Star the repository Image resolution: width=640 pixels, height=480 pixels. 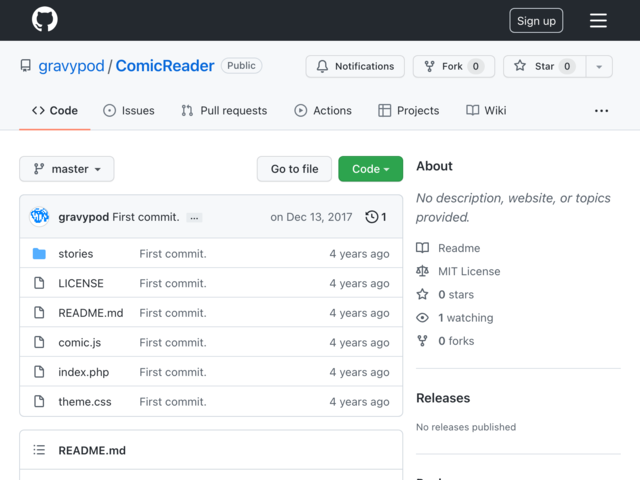544,66
